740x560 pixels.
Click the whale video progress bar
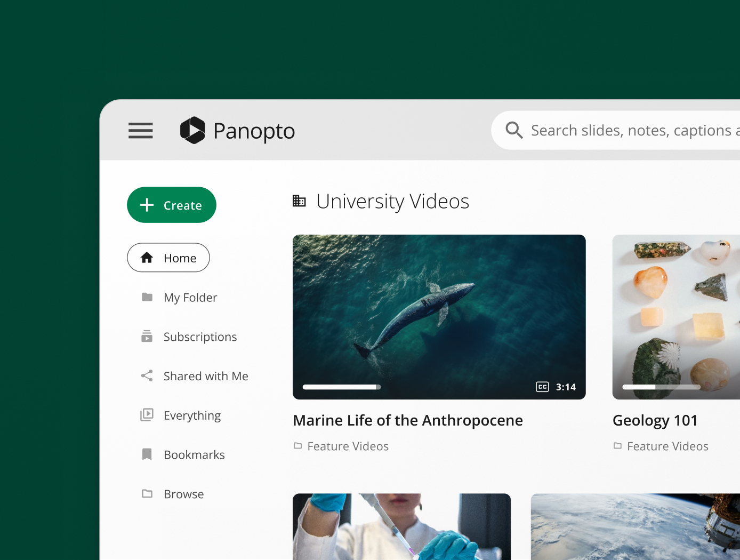point(342,387)
